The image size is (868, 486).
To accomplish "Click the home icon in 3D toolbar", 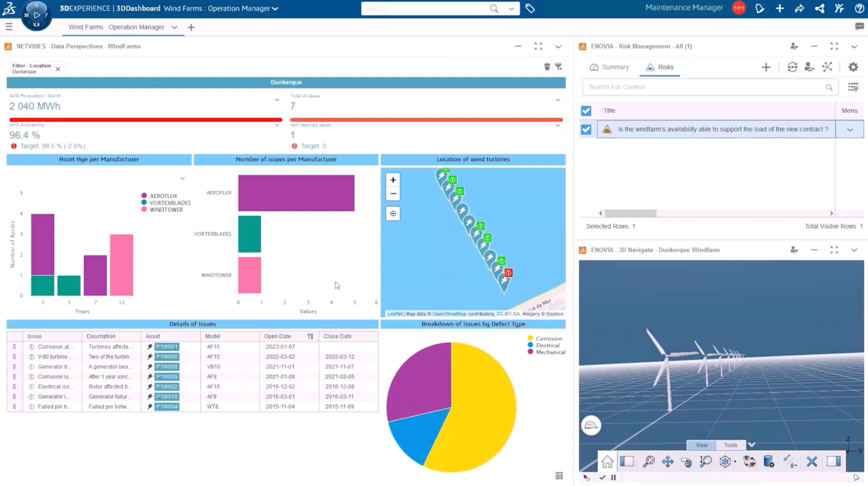I will pyautogui.click(x=607, y=462).
